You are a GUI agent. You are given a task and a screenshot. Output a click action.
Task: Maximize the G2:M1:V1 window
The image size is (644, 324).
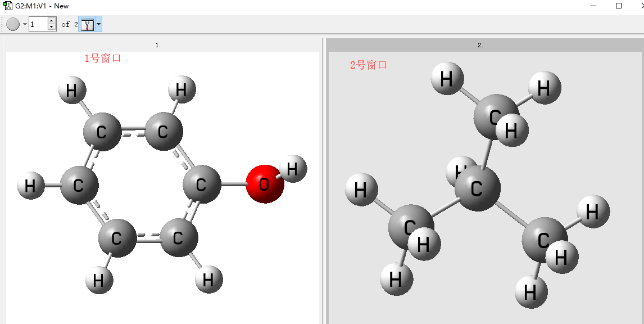coord(619,6)
